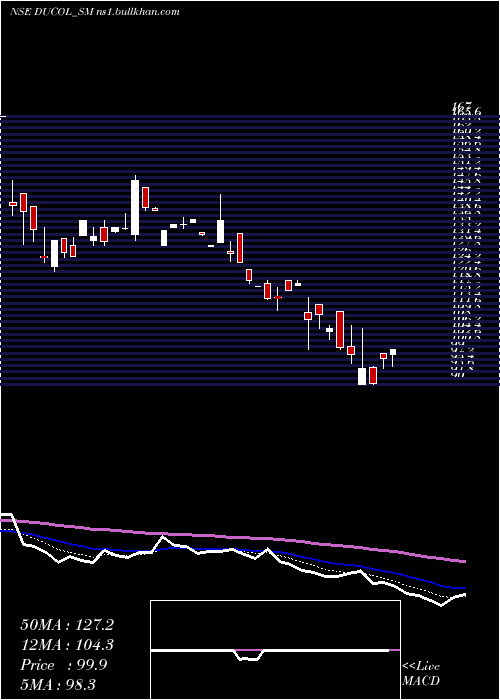Click the last white candlestick on the right
The height and width of the screenshot is (700, 500).
(x=393, y=352)
